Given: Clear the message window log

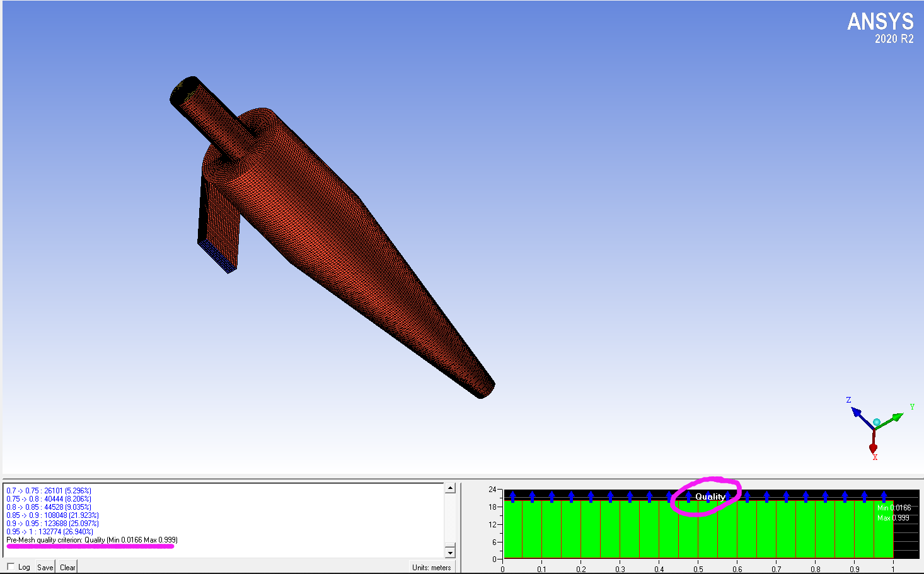Looking at the screenshot, I should [x=67, y=567].
